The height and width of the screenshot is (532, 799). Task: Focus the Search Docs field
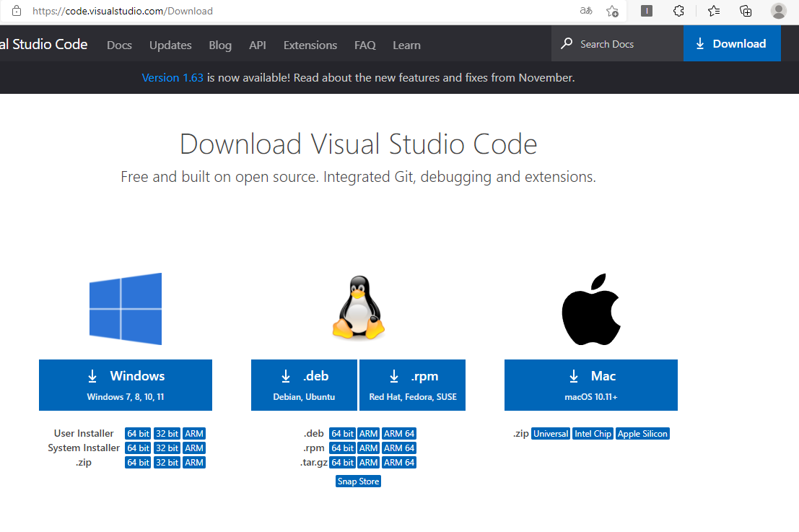tap(617, 44)
